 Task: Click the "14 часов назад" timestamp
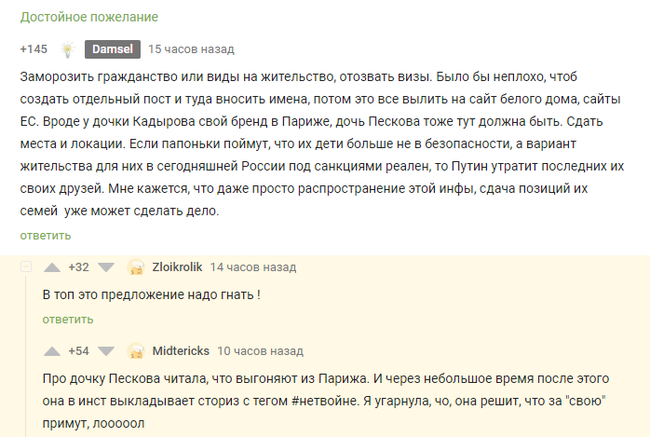(253, 268)
